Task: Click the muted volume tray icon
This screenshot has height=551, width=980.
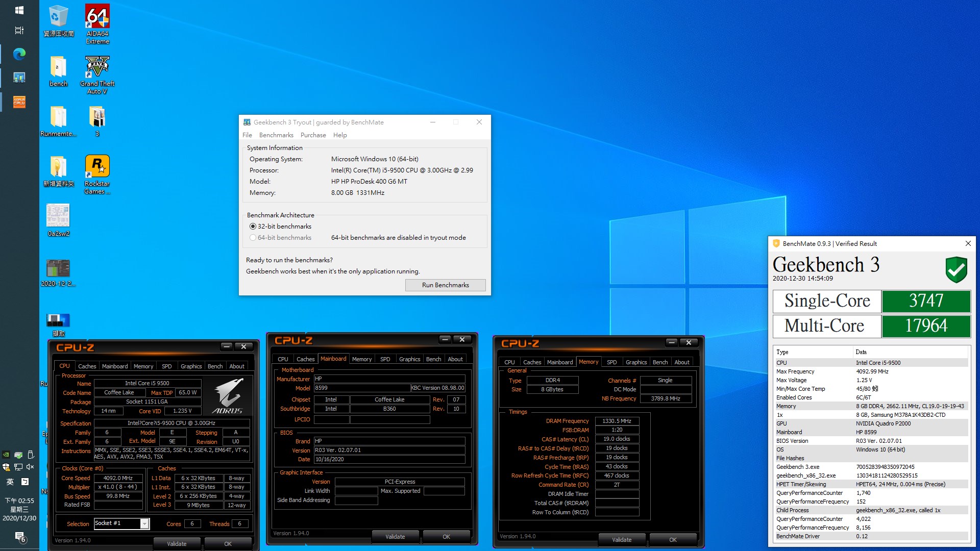Action: (x=30, y=467)
